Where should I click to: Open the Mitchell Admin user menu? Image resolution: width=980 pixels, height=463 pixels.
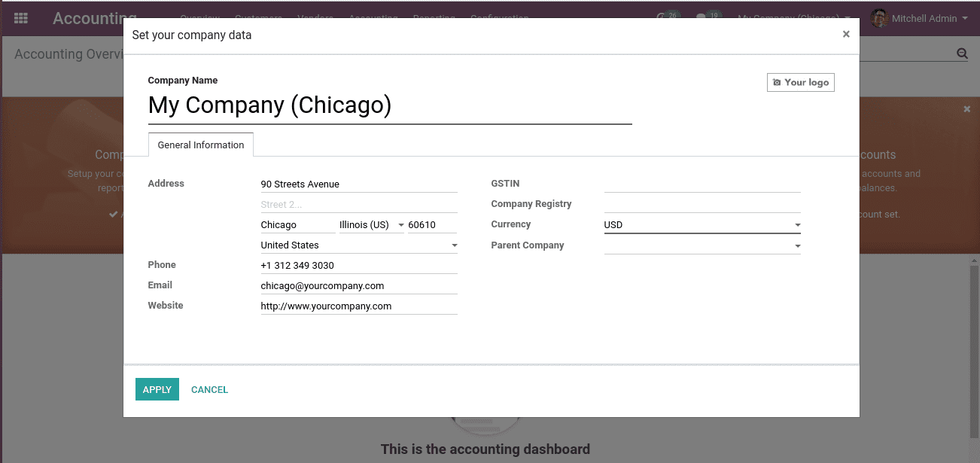click(930, 18)
